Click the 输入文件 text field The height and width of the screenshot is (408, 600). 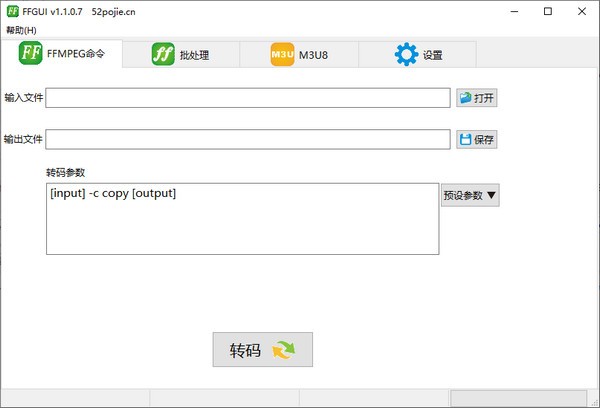248,98
